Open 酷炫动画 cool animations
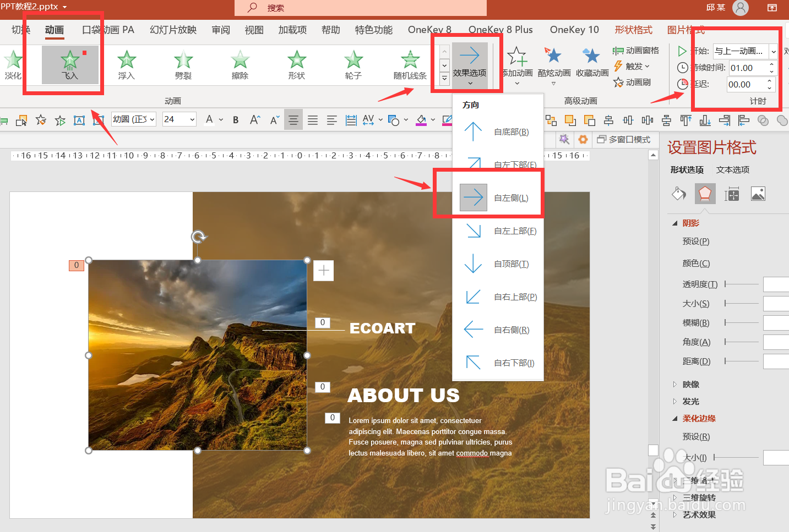 554,64
